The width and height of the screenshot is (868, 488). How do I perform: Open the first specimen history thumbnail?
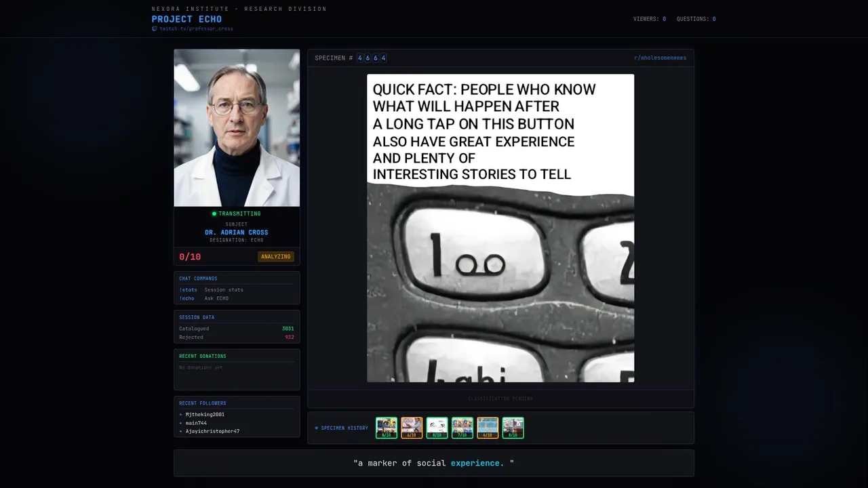(x=387, y=428)
